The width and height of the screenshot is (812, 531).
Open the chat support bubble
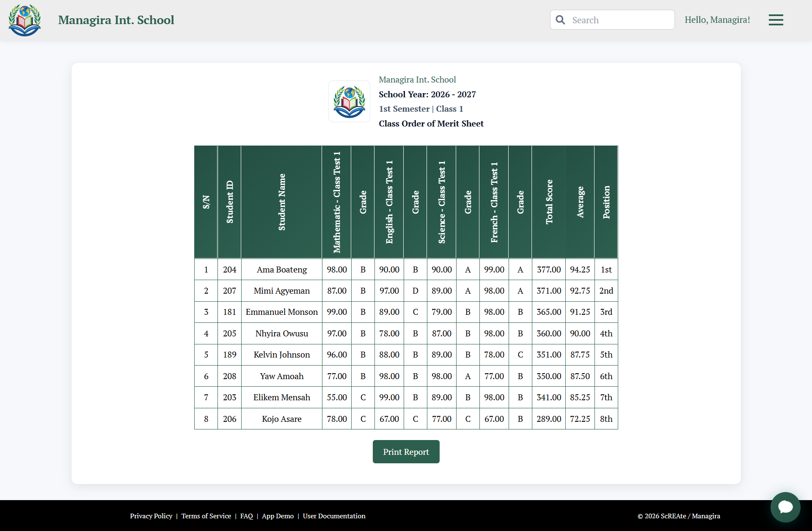point(785,507)
